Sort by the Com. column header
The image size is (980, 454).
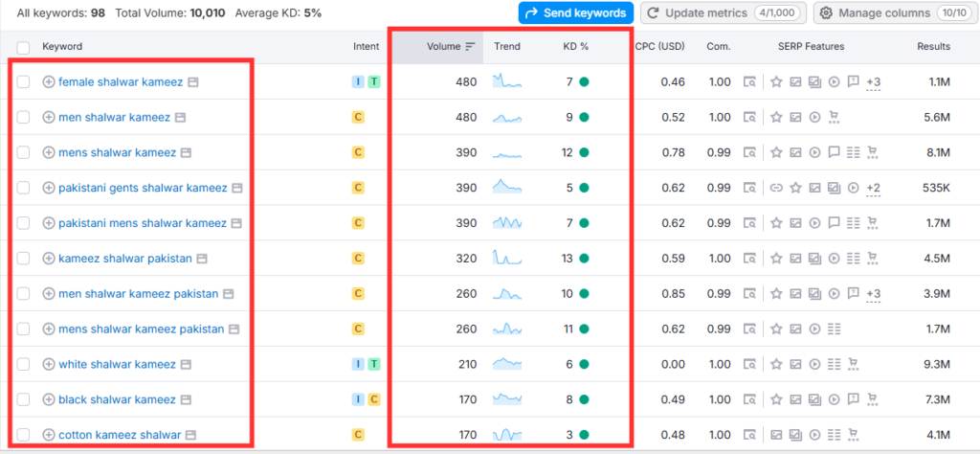tap(718, 46)
